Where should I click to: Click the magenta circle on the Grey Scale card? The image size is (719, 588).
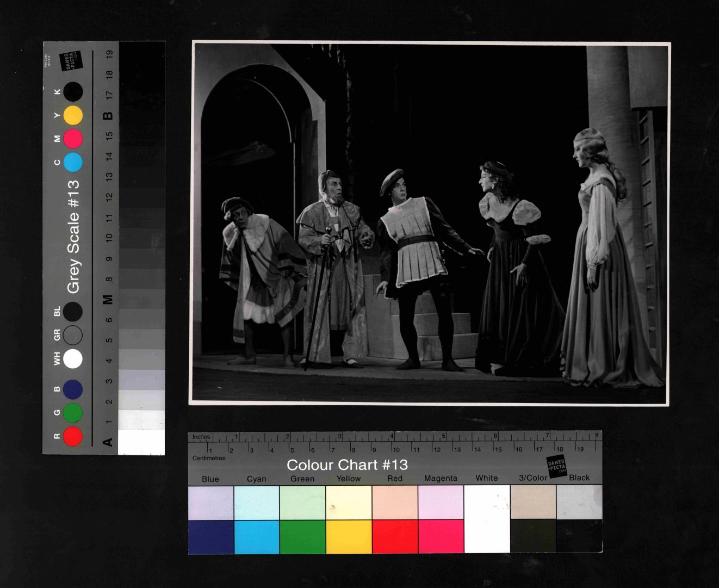73,139
